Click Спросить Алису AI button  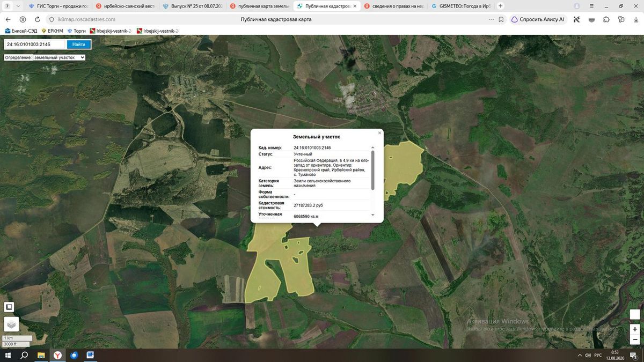pos(537,19)
